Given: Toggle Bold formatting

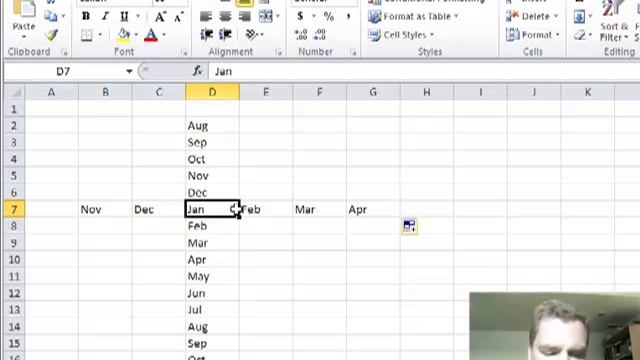Looking at the screenshot, I should 86,16.
